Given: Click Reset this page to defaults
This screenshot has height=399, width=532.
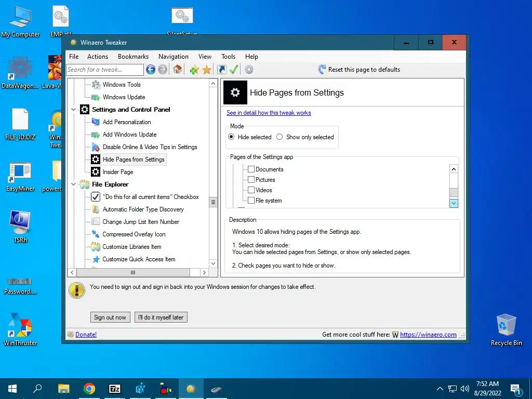Looking at the screenshot, I should pyautogui.click(x=359, y=70).
